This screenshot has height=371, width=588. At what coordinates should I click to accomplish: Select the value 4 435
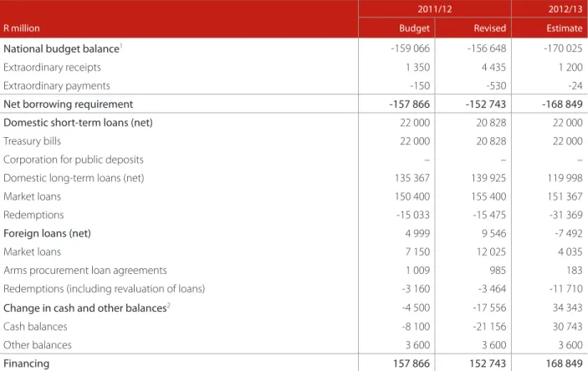pos(493,67)
